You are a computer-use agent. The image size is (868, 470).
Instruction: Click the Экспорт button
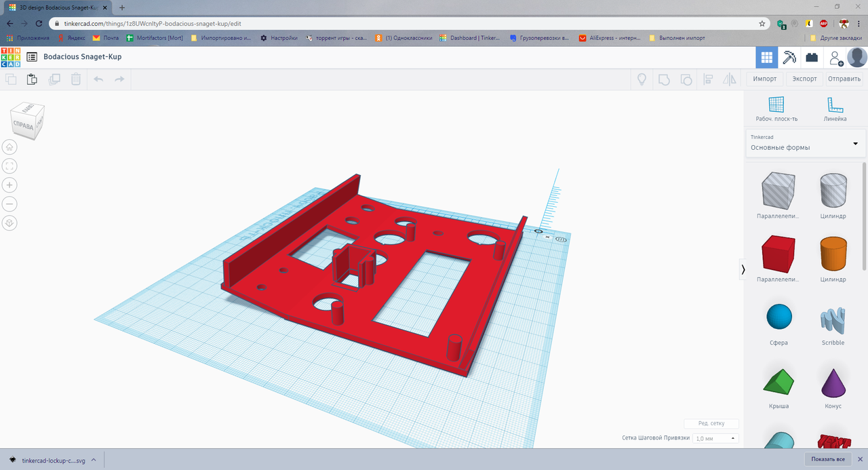tap(804, 79)
